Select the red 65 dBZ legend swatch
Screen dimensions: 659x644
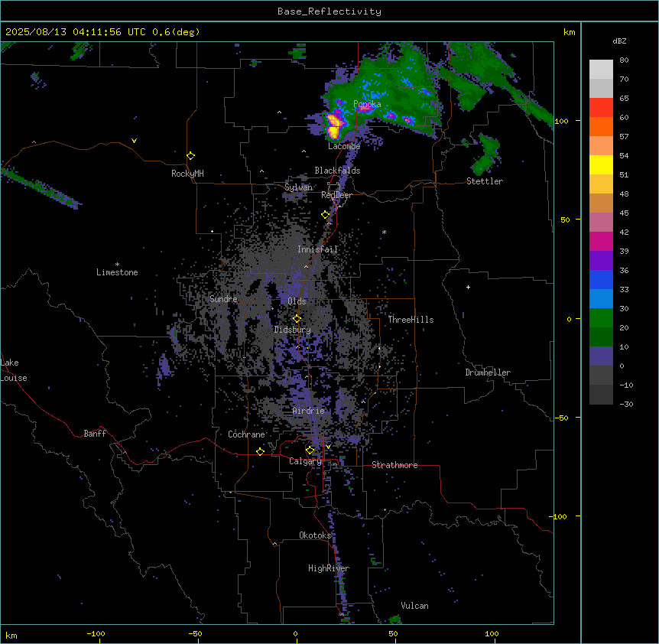601,108
